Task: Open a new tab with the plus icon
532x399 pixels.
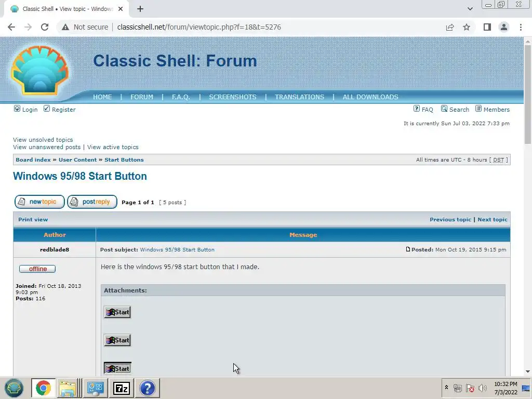Action: pyautogui.click(x=140, y=9)
